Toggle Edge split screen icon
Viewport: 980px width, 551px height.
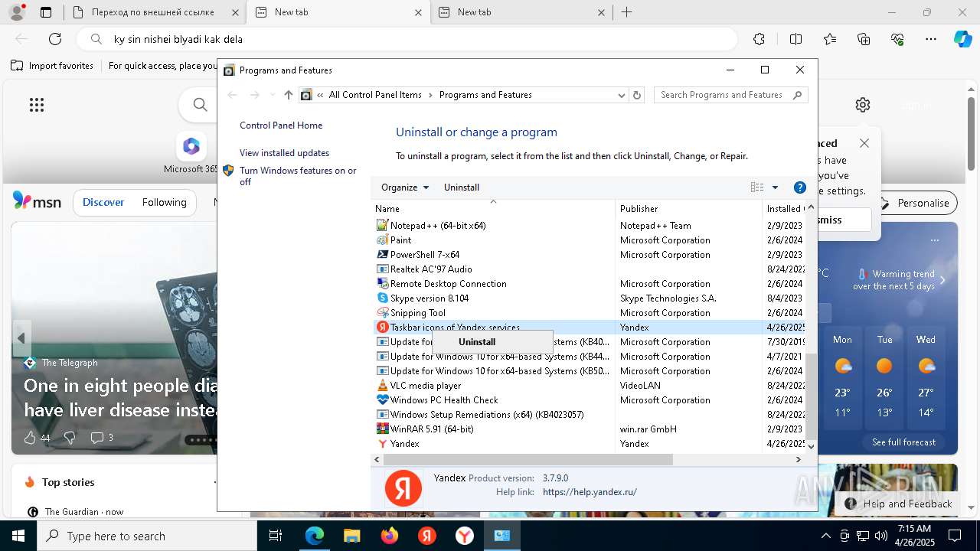[795, 39]
